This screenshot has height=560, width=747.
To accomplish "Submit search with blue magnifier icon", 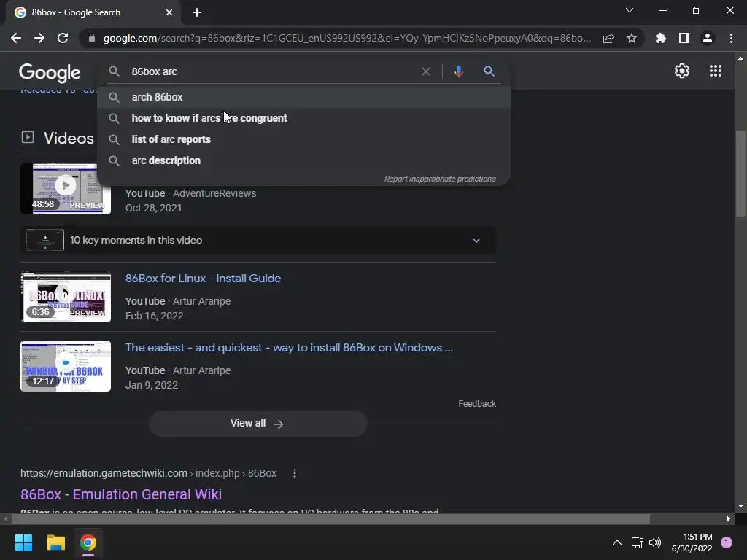I will [x=489, y=71].
